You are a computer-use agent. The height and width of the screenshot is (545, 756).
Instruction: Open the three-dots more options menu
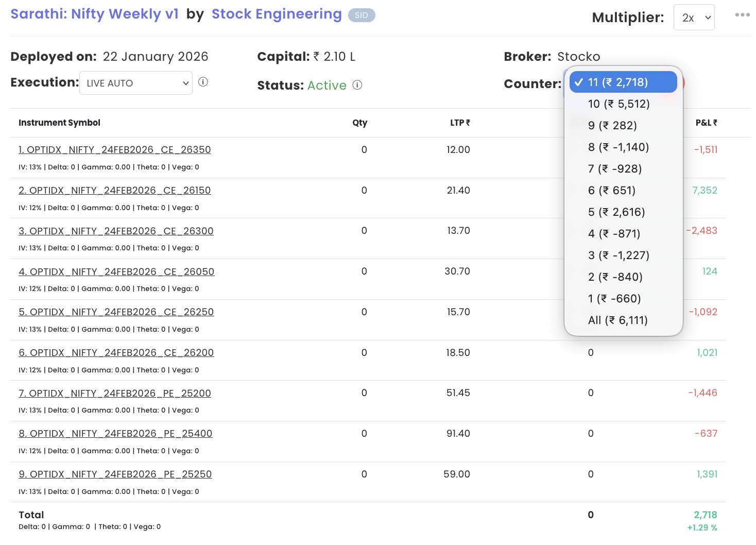[x=742, y=15]
